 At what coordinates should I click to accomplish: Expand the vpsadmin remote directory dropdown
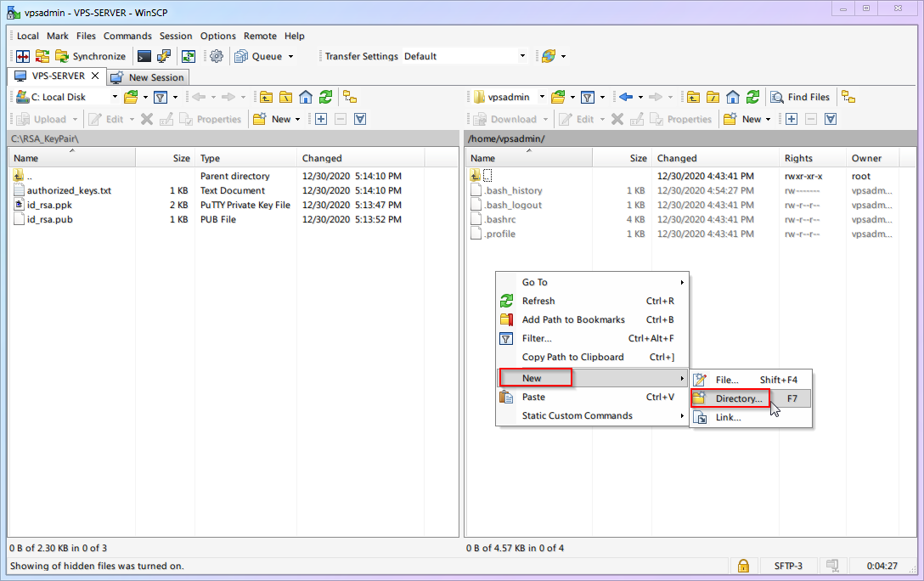[541, 97]
